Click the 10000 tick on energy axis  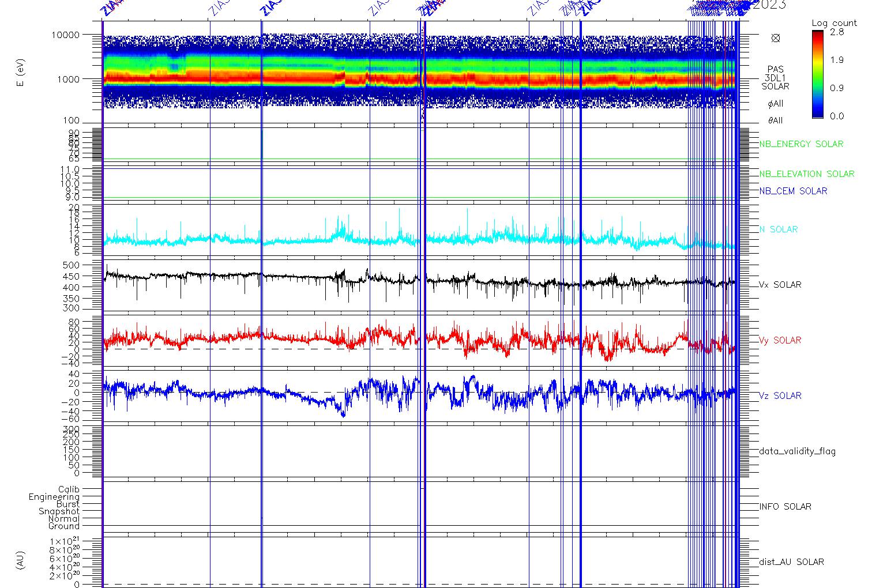coord(65,35)
